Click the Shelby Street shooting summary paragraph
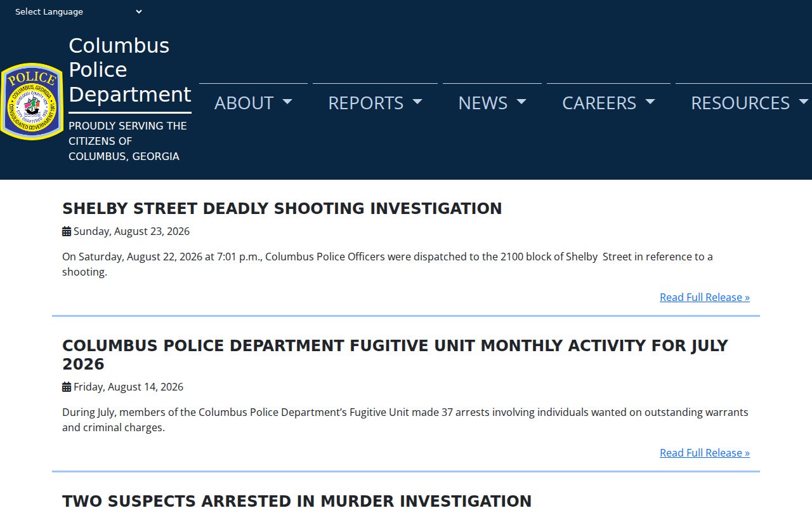This screenshot has height=508, width=812. pyautogui.click(x=388, y=264)
